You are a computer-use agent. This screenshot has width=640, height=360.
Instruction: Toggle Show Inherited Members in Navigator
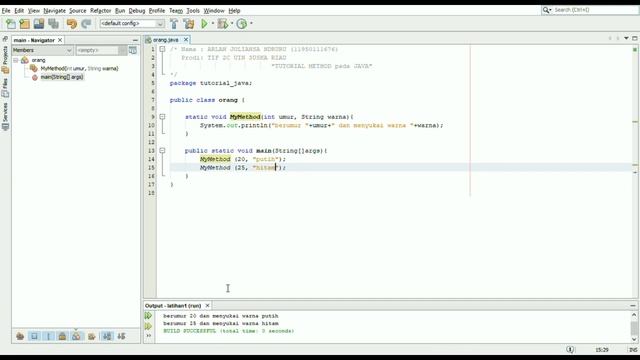pos(20,336)
